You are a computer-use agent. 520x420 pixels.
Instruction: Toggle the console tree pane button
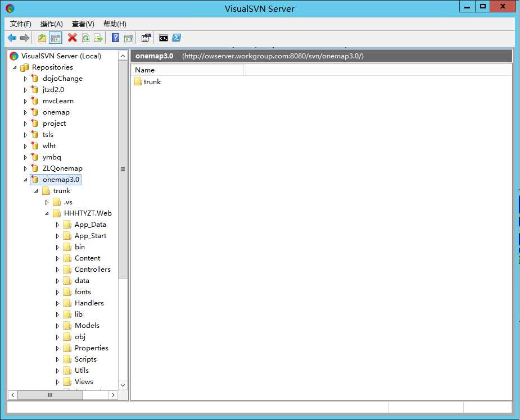pyautogui.click(x=56, y=38)
